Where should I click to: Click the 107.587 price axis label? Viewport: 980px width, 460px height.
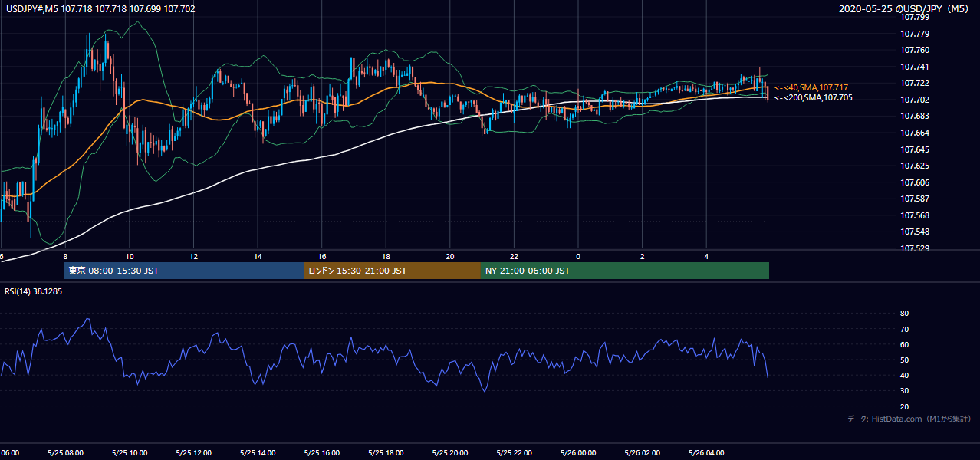(914, 199)
